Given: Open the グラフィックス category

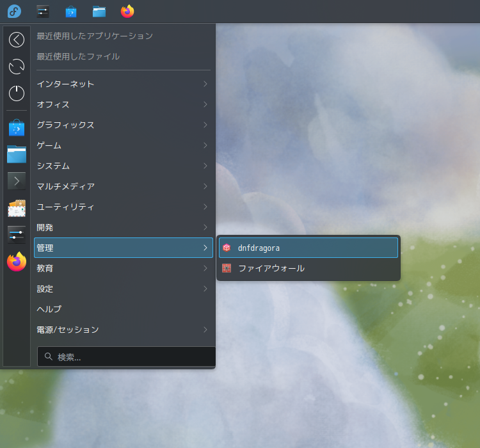Looking at the screenshot, I should click(x=124, y=125).
